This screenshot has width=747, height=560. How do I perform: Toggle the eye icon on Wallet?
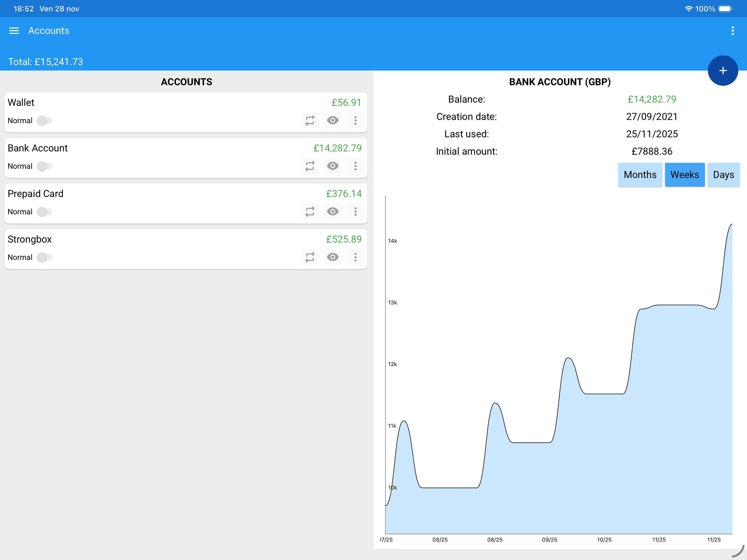[333, 120]
